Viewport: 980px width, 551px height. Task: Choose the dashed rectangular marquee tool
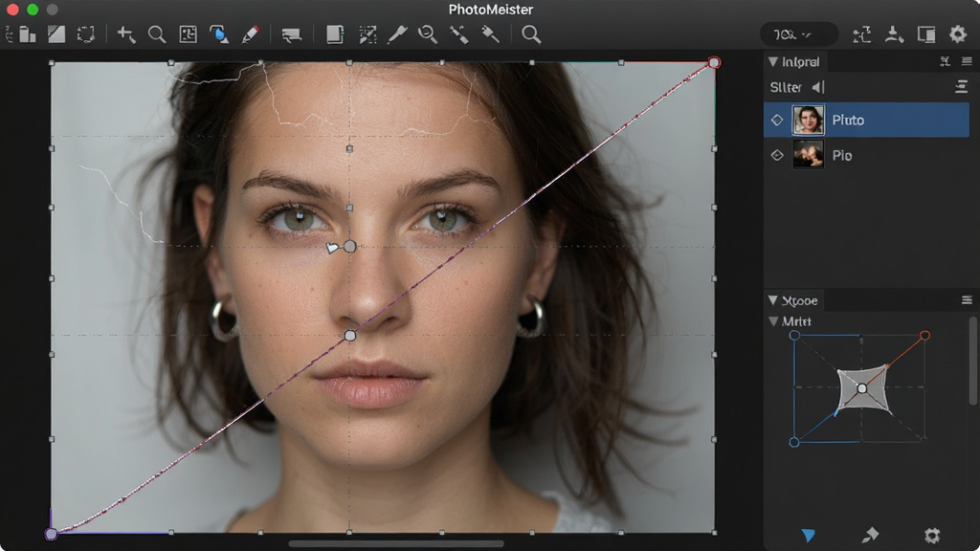click(85, 34)
